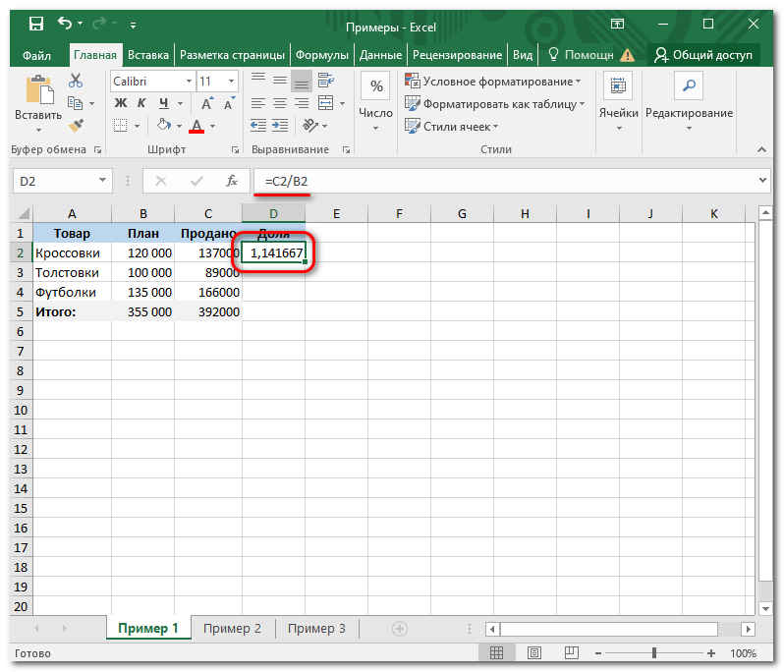
Task: Open the percent Число group
Action: [x=376, y=102]
